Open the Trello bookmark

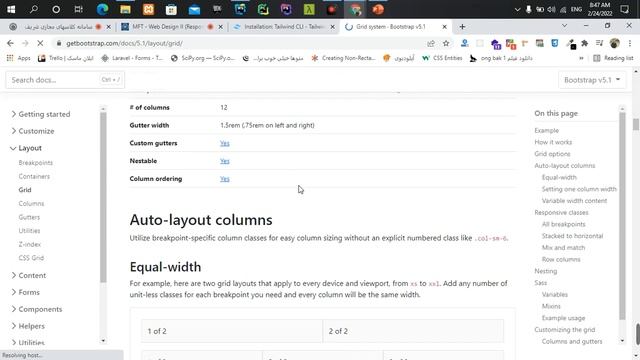65,58
